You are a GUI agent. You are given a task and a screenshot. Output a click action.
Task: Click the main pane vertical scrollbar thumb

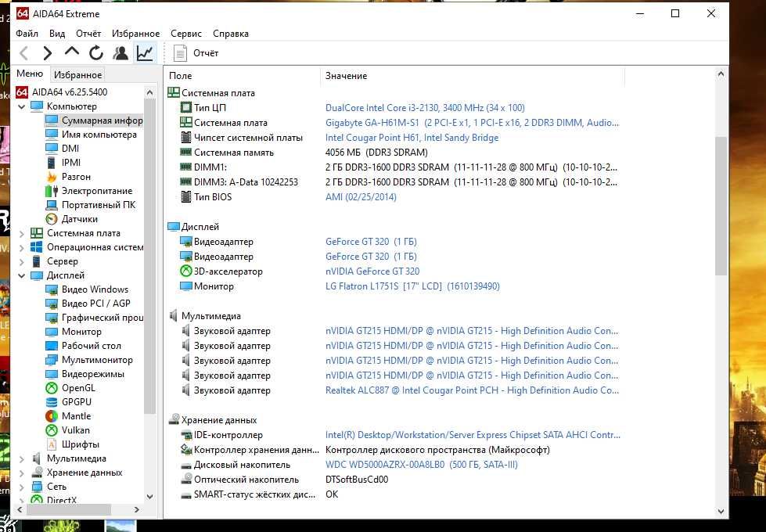tap(721, 205)
